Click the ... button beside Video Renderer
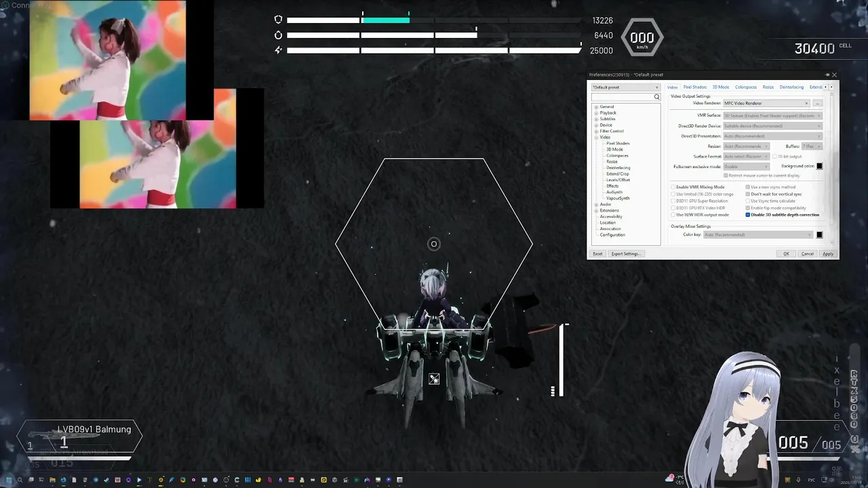The width and height of the screenshot is (868, 488). tap(818, 103)
